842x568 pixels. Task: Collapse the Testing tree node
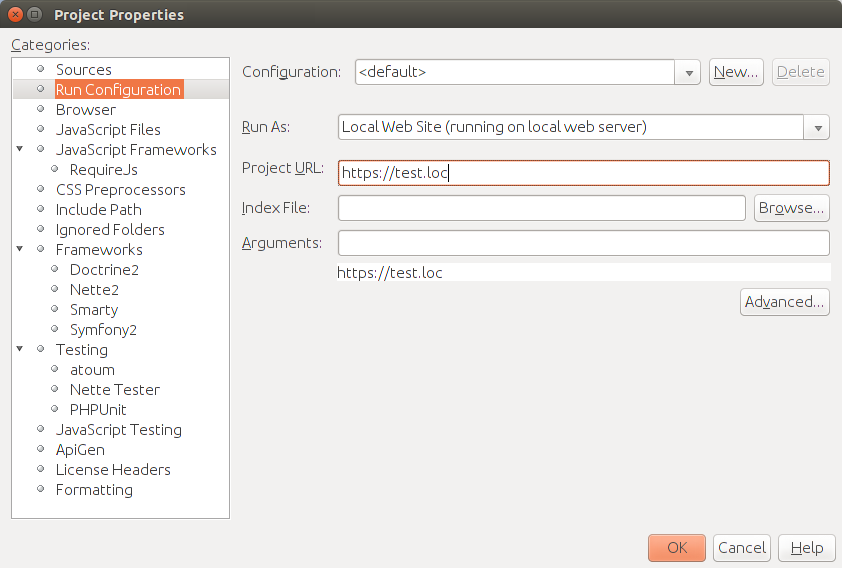[20, 349]
